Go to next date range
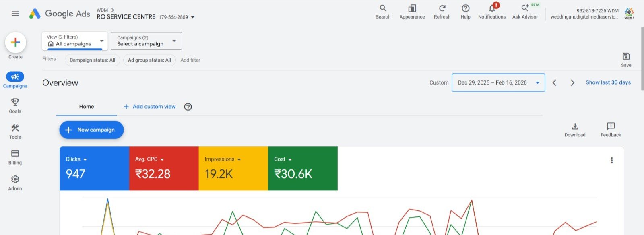This screenshot has width=644, height=235. pos(572,82)
